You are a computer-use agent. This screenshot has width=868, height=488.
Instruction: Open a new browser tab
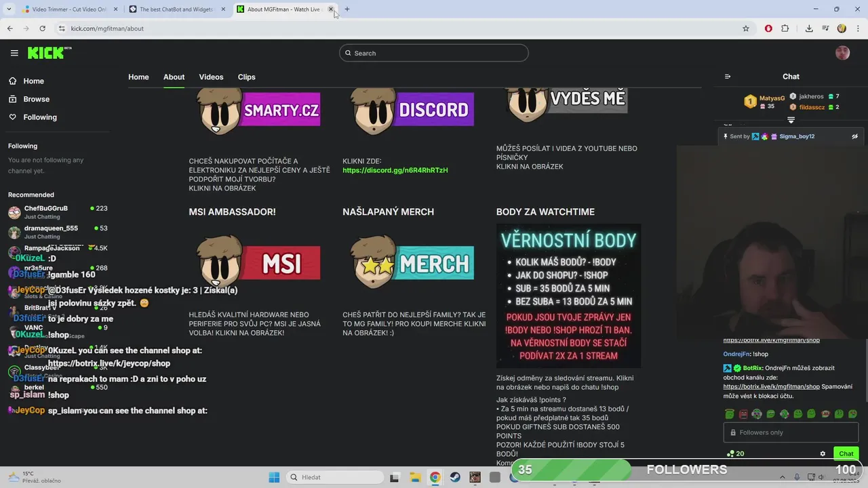point(347,9)
